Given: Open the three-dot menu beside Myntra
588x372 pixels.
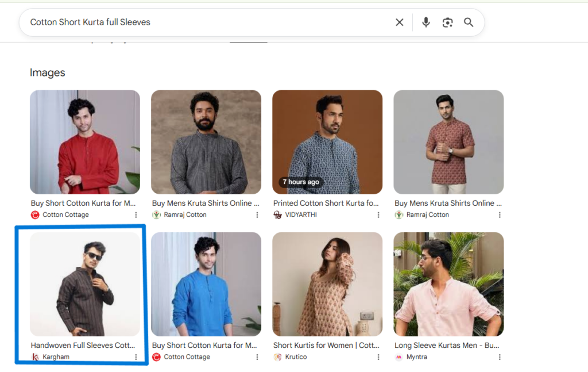Looking at the screenshot, I should coord(499,357).
